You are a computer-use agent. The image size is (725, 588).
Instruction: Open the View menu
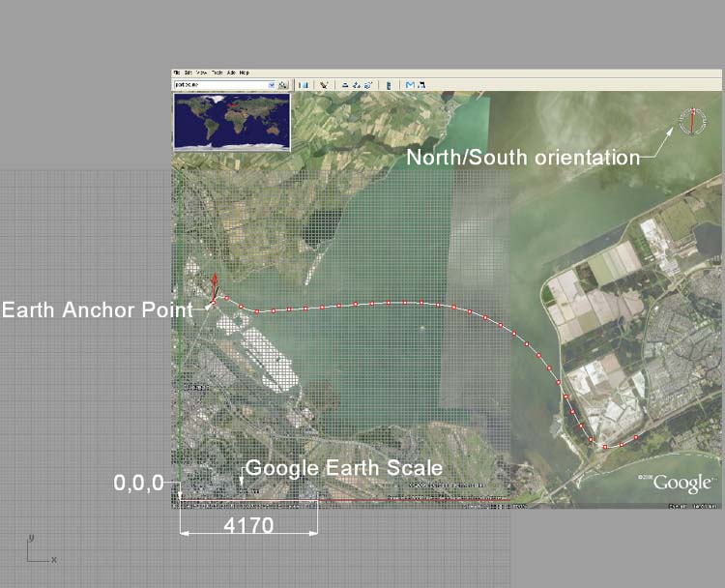click(202, 73)
